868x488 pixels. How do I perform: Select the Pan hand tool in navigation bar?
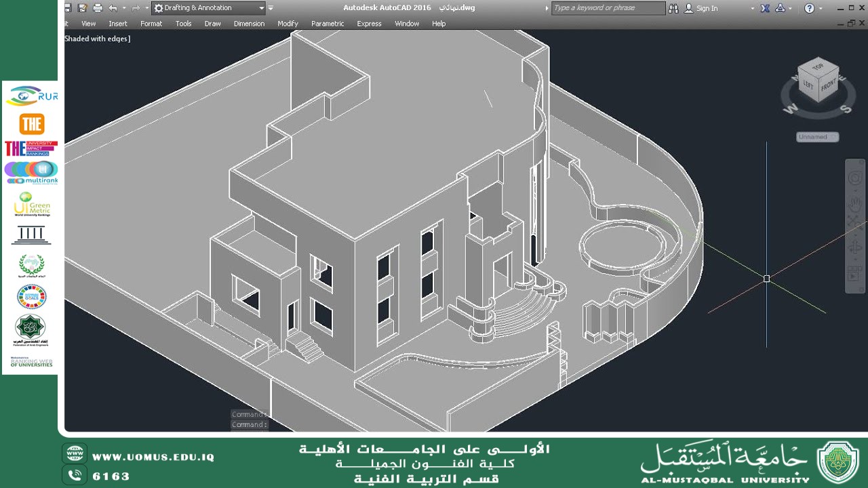(x=854, y=203)
